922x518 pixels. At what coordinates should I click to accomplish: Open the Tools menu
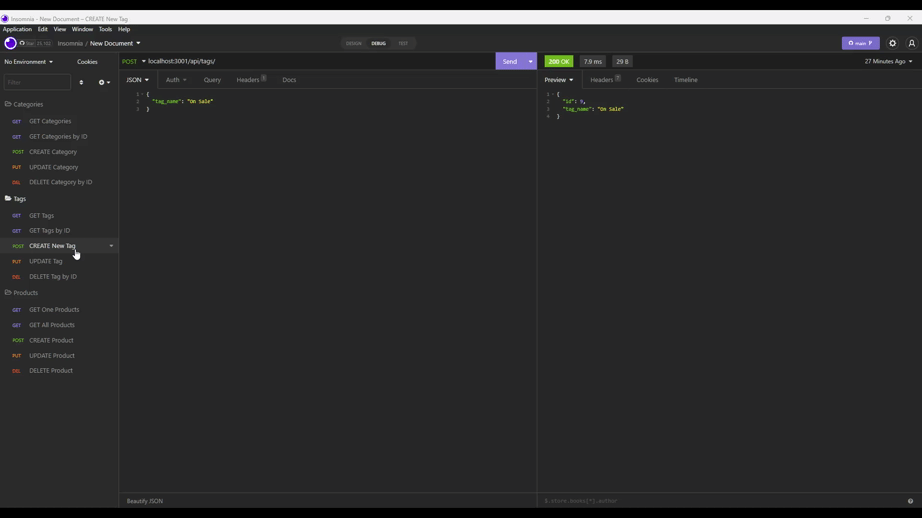click(105, 29)
